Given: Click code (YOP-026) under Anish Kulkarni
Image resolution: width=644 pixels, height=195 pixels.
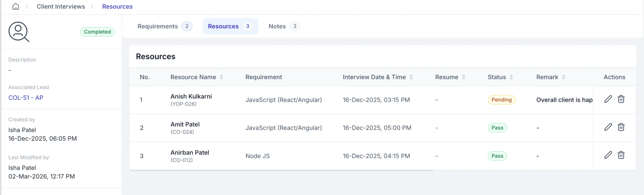Looking at the screenshot, I should (183, 104).
